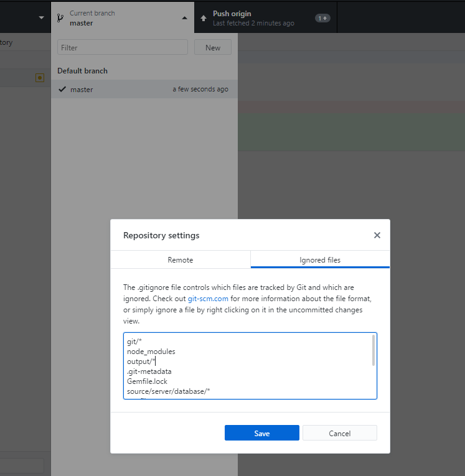Switch to the Remote tab
Screen dimensions: 465x476
pos(181,260)
